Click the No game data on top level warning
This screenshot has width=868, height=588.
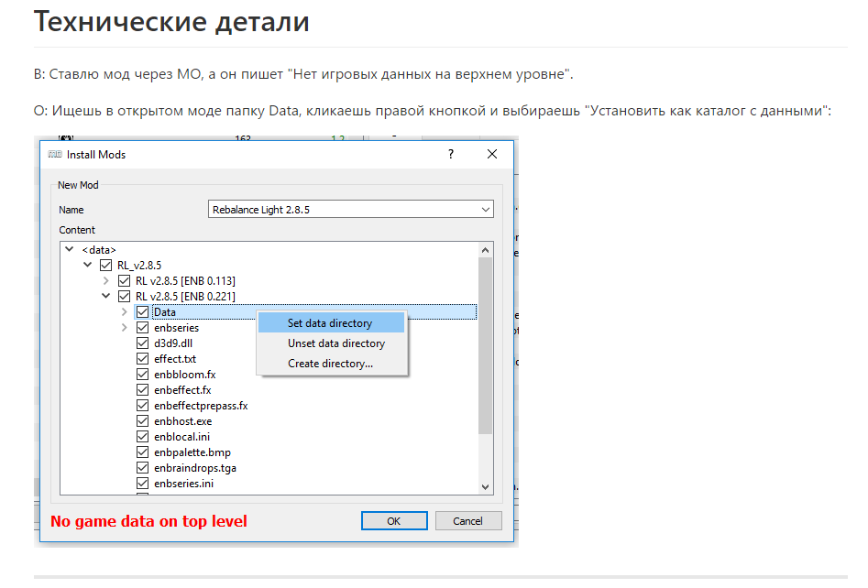click(x=148, y=521)
